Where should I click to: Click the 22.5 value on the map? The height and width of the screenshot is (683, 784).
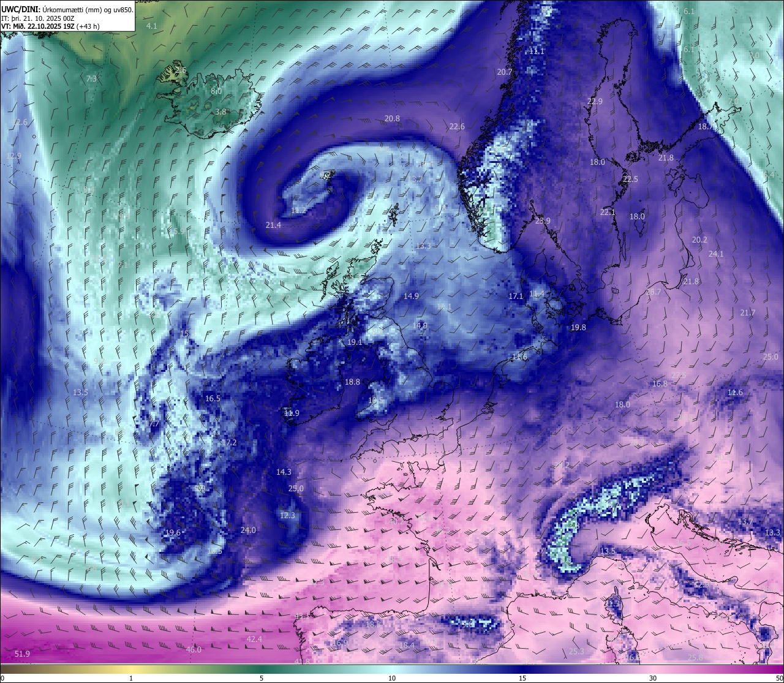pos(630,179)
